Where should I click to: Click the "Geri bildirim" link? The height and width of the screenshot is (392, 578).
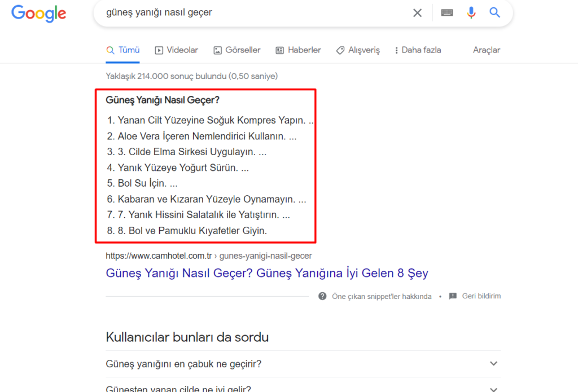coord(481,296)
